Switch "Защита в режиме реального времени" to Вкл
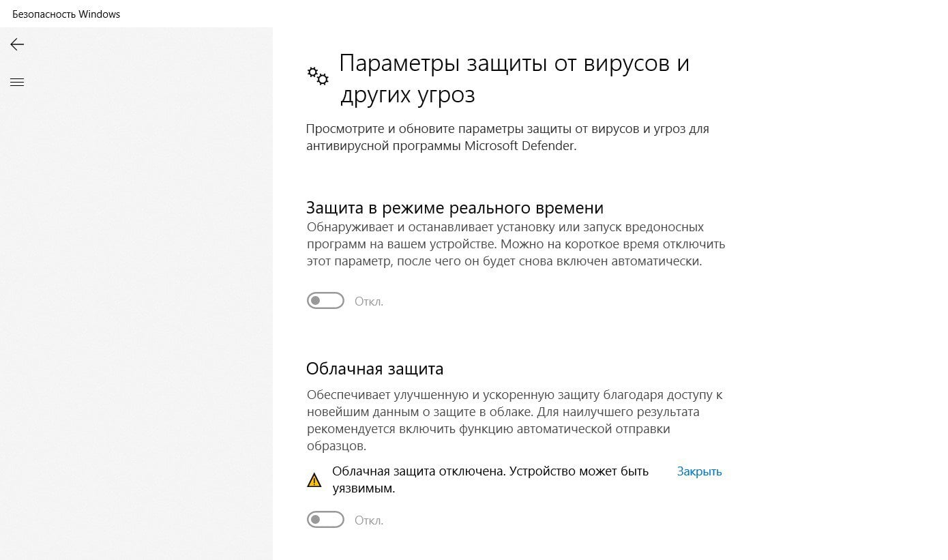The width and height of the screenshot is (948, 560). tap(325, 300)
